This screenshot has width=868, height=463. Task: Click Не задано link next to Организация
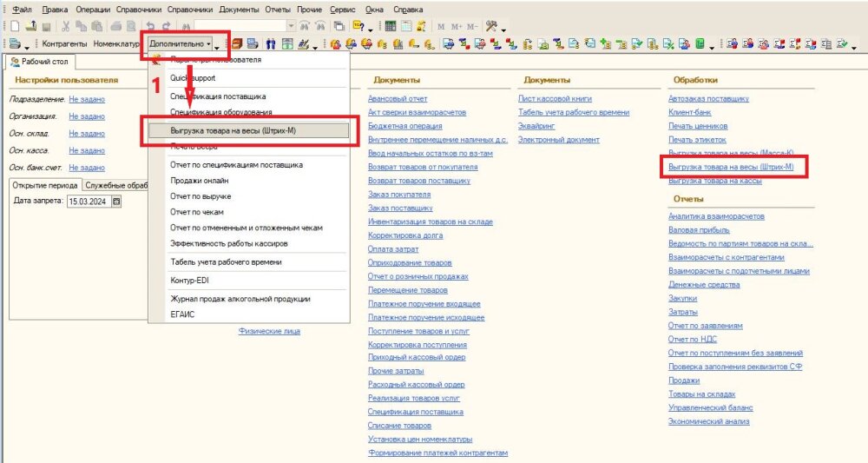87,116
